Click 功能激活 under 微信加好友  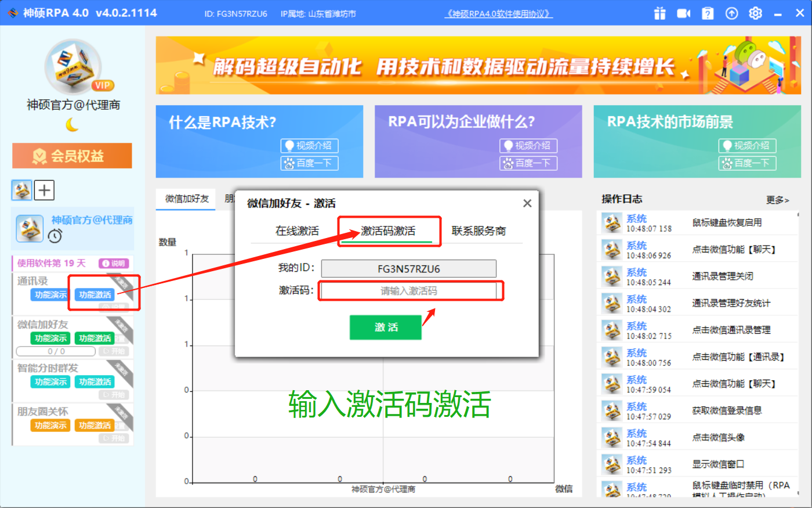[x=95, y=338]
